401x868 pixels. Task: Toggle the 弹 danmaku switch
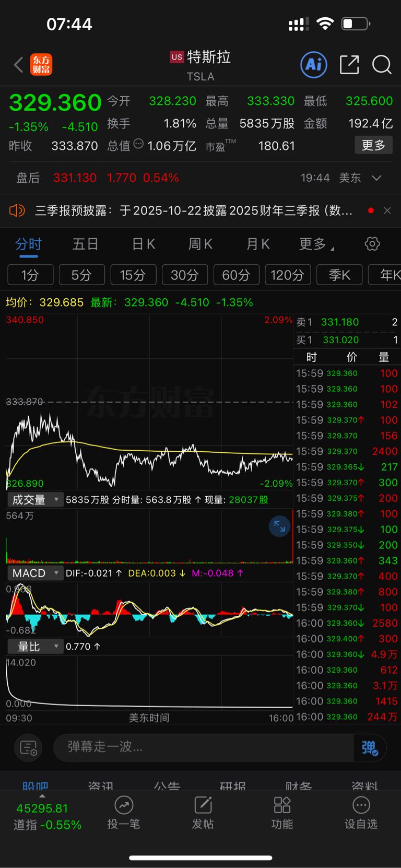point(370,748)
